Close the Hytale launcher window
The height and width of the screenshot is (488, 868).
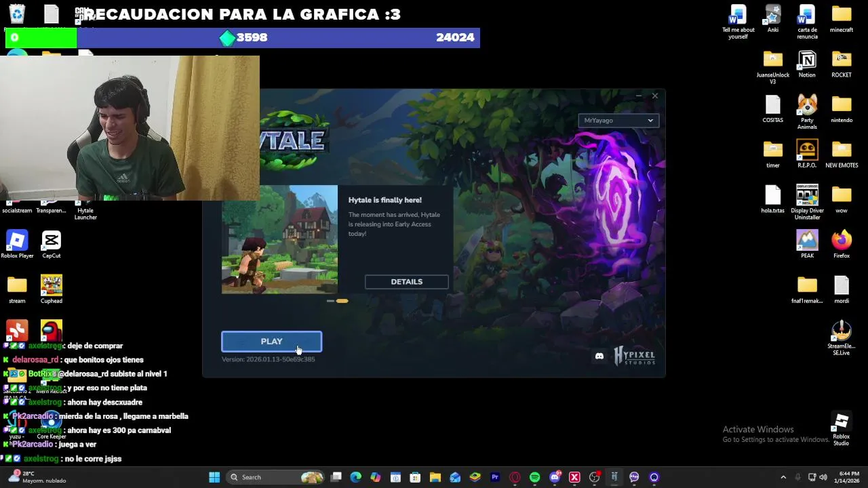pos(654,96)
